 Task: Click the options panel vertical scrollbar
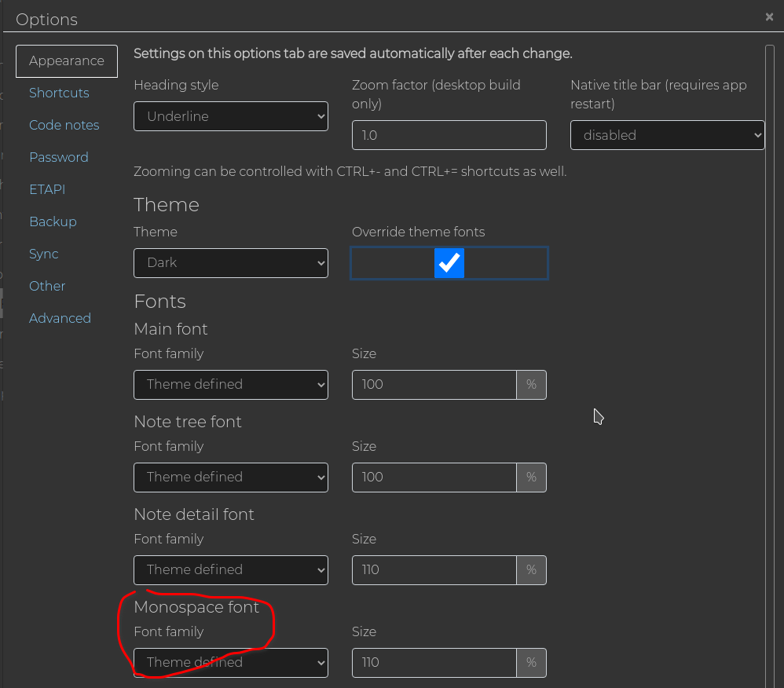(x=770, y=366)
